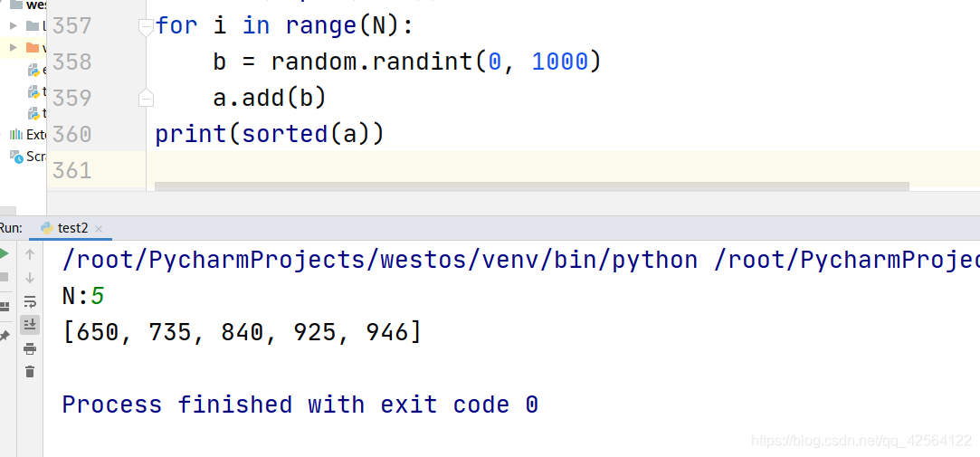This screenshot has width=980, height=457.
Task: Click the editor horizontal scrollbar
Action: click(531, 186)
